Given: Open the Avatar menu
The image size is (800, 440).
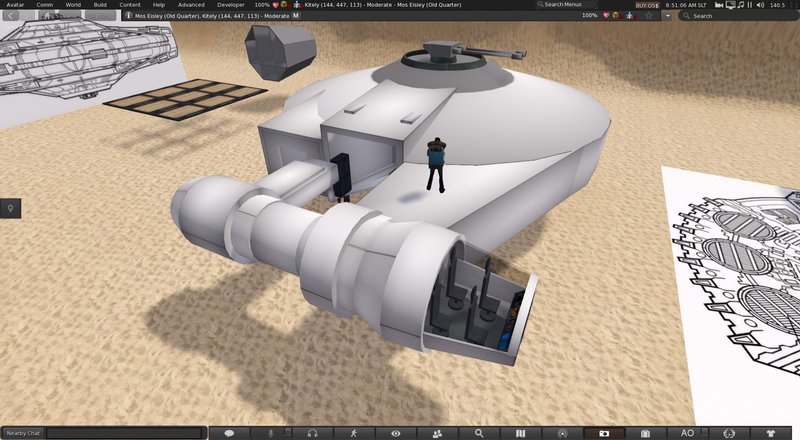Looking at the screenshot, I should pos(15,5).
